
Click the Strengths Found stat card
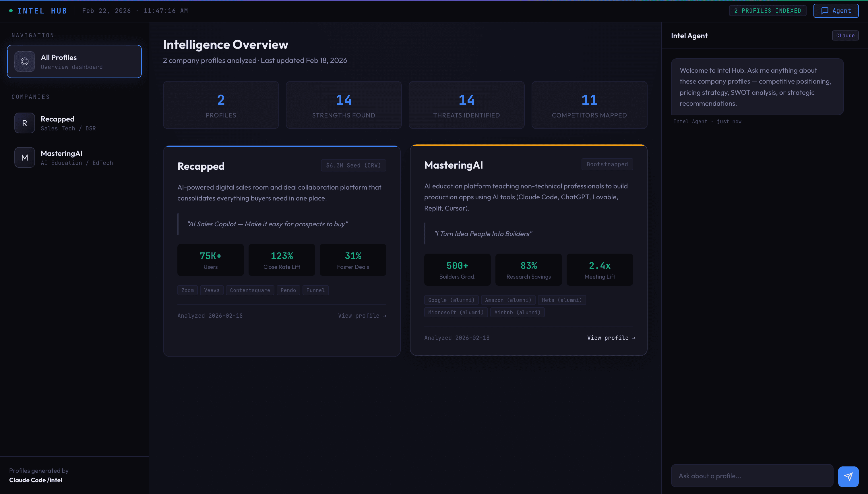coord(344,105)
